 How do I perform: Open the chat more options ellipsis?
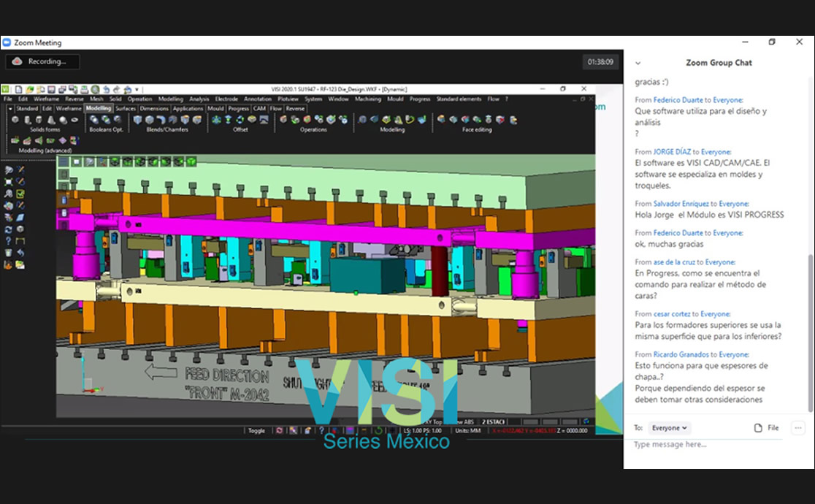[x=798, y=427]
